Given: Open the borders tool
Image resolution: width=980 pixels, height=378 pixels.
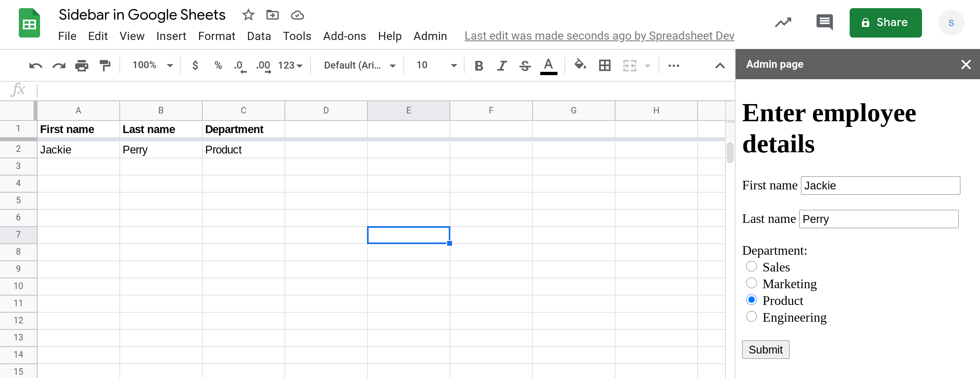Looking at the screenshot, I should [605, 65].
